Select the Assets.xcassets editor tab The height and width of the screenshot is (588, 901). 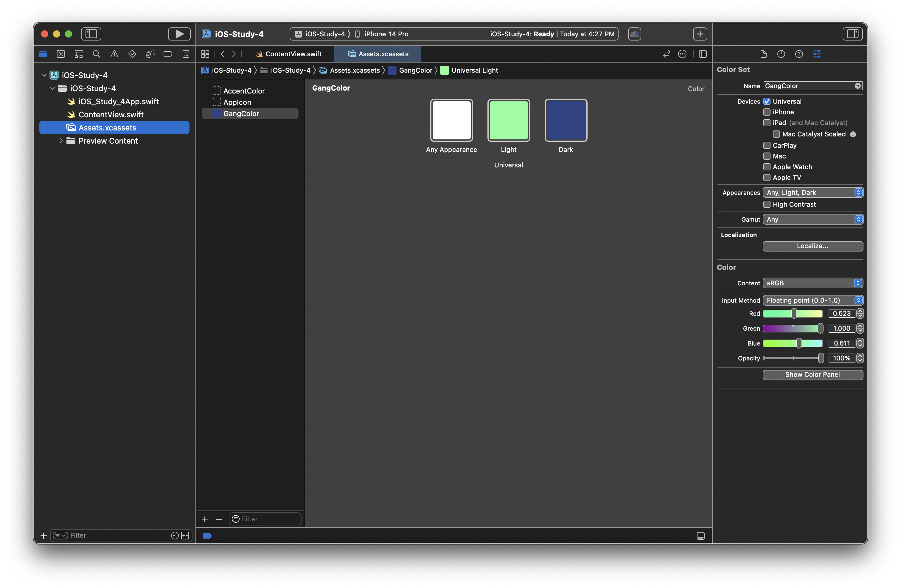tap(378, 54)
